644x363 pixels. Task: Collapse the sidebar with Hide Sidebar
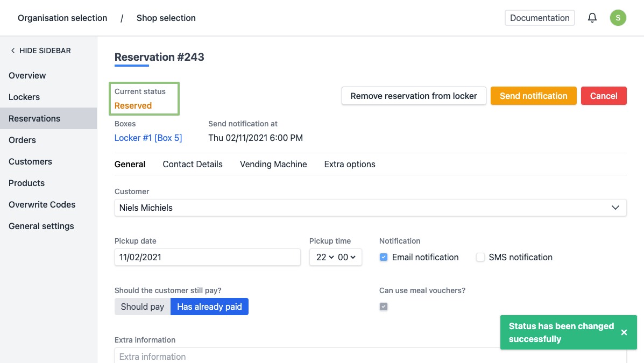coord(40,51)
